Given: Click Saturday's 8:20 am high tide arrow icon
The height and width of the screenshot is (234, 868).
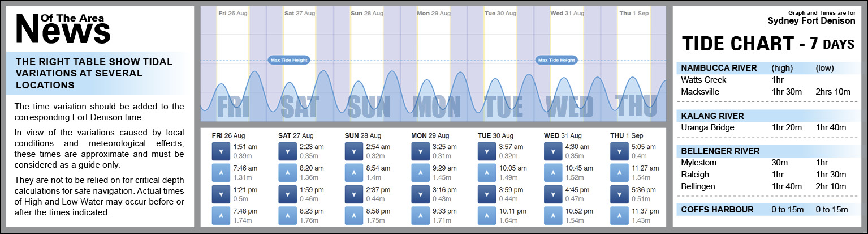Looking at the screenshot, I should pos(287,172).
